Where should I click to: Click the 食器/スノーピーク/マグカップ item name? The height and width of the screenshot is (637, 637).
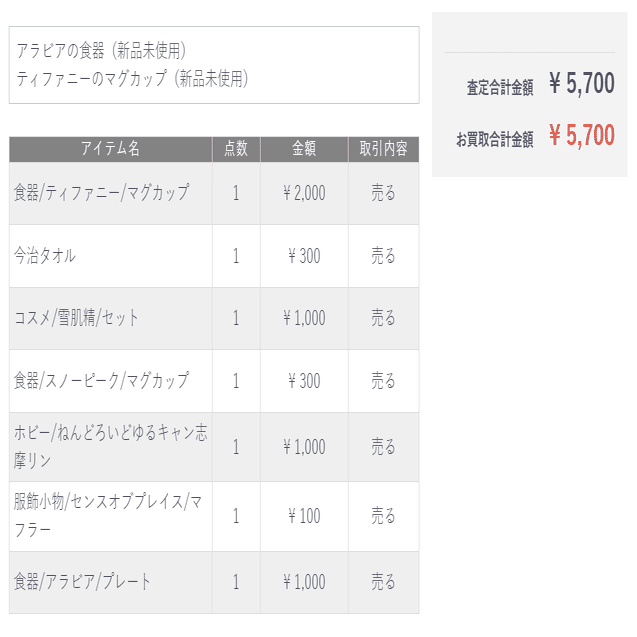pos(101,381)
